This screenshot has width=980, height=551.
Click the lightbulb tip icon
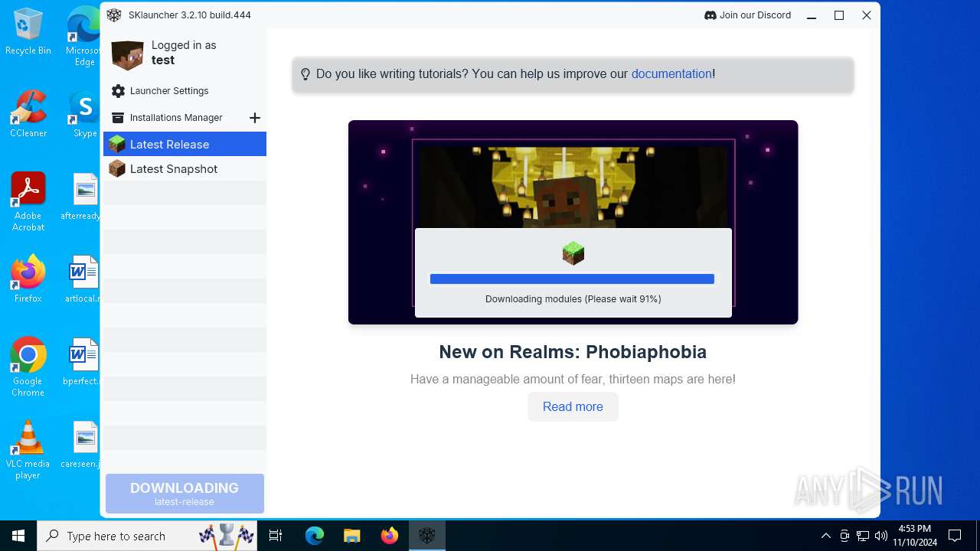coord(305,74)
